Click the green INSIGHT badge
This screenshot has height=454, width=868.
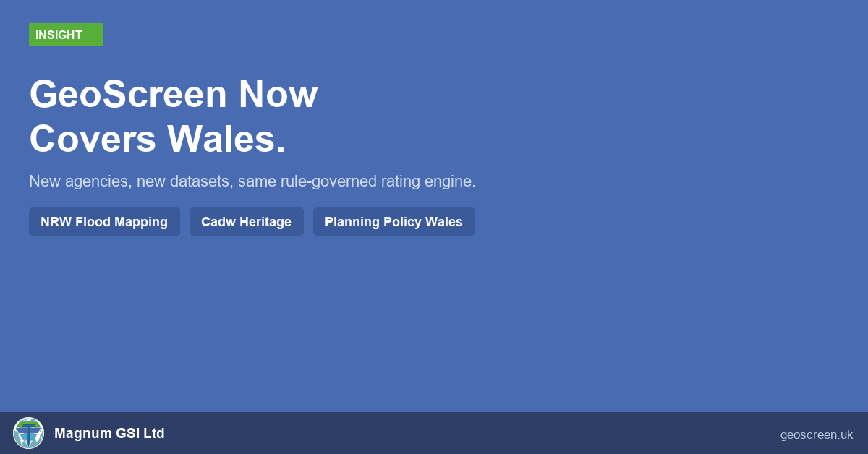(66, 35)
